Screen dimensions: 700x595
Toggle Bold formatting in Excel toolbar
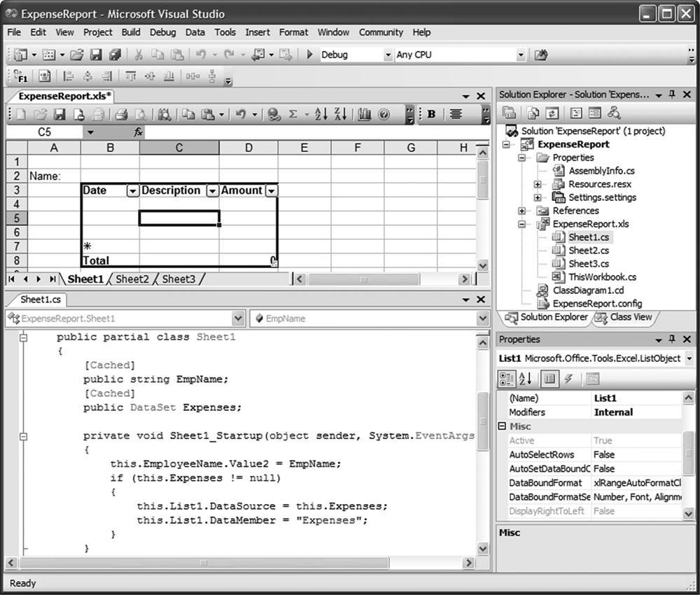click(x=431, y=114)
